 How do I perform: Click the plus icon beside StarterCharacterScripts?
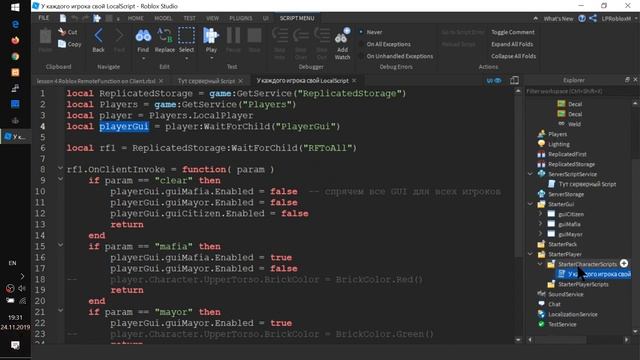coord(624,263)
